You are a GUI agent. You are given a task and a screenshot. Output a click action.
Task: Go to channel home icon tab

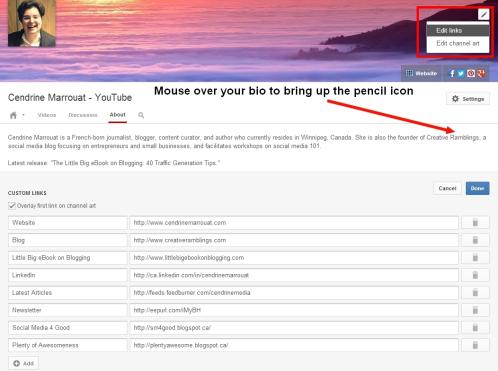[x=13, y=115]
